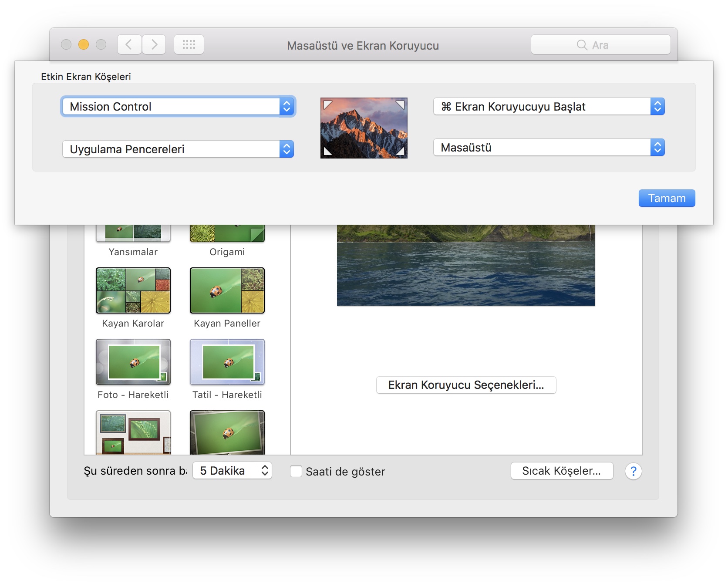Select the Kayan Karolar screen saver
Screen dimensions: 728x587
133,290
